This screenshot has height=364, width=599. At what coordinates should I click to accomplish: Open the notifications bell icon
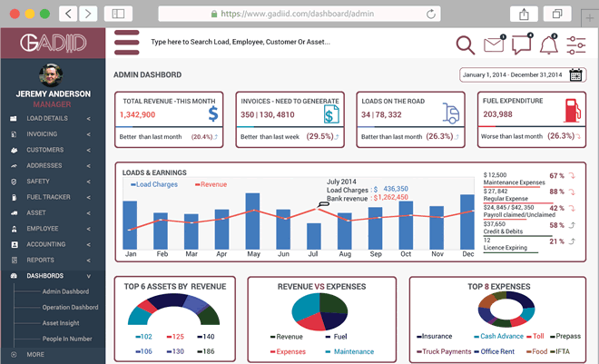click(x=548, y=44)
